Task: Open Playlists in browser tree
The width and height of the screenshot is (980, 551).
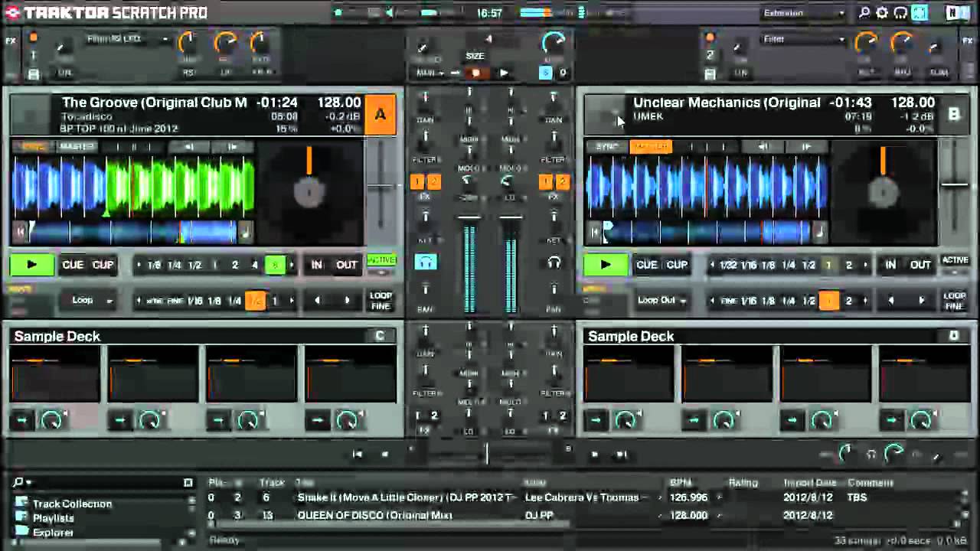Action: [x=53, y=518]
